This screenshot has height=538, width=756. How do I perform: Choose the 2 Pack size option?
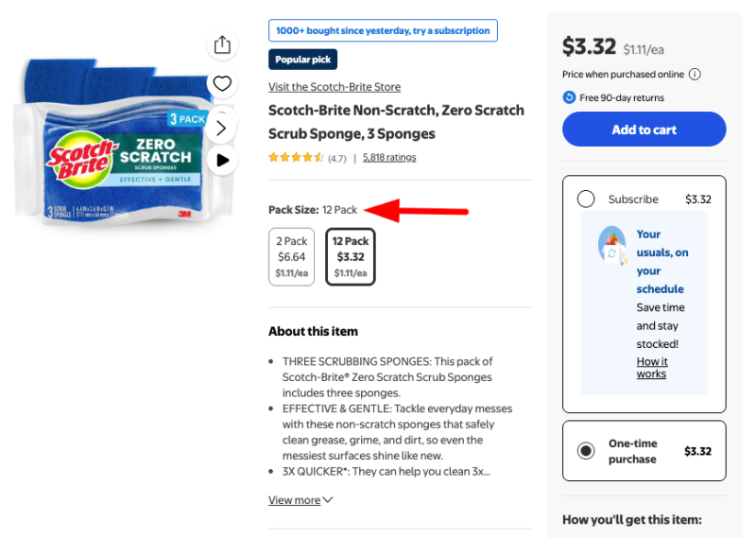[x=292, y=256]
